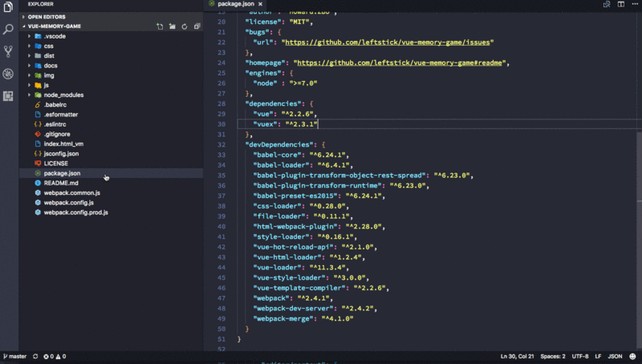The image size is (642, 364).
Task: Create a new folder in VUE-MEMORY-GAME
Action: [x=173, y=26]
